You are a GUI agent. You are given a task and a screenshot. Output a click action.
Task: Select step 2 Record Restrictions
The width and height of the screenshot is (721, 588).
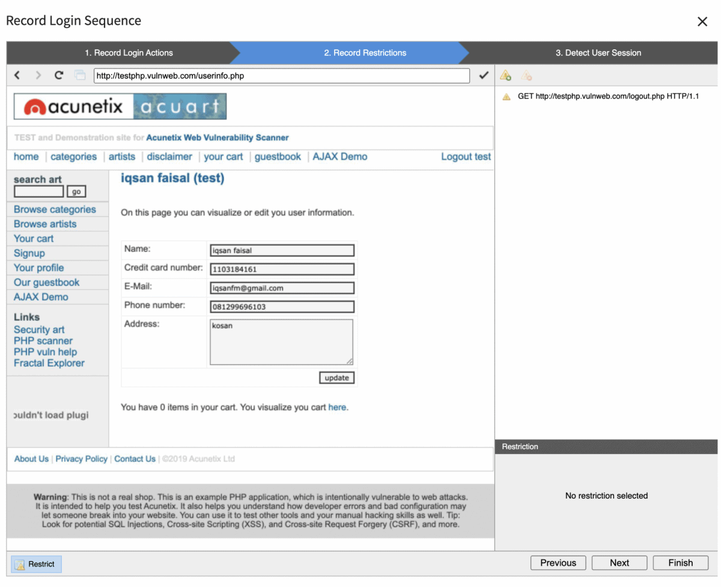[x=365, y=53]
